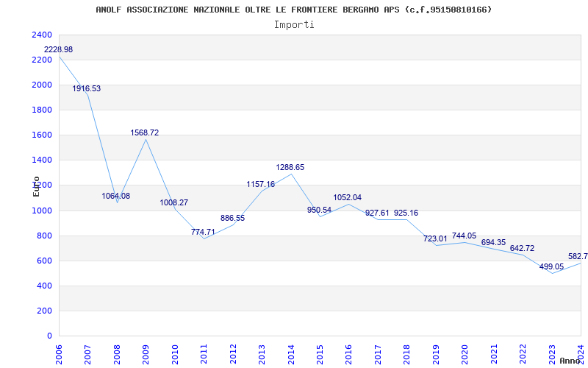Viewport: 588px width, 368px height.
Task: Click the 2013 year axis label
Action: click(x=262, y=355)
